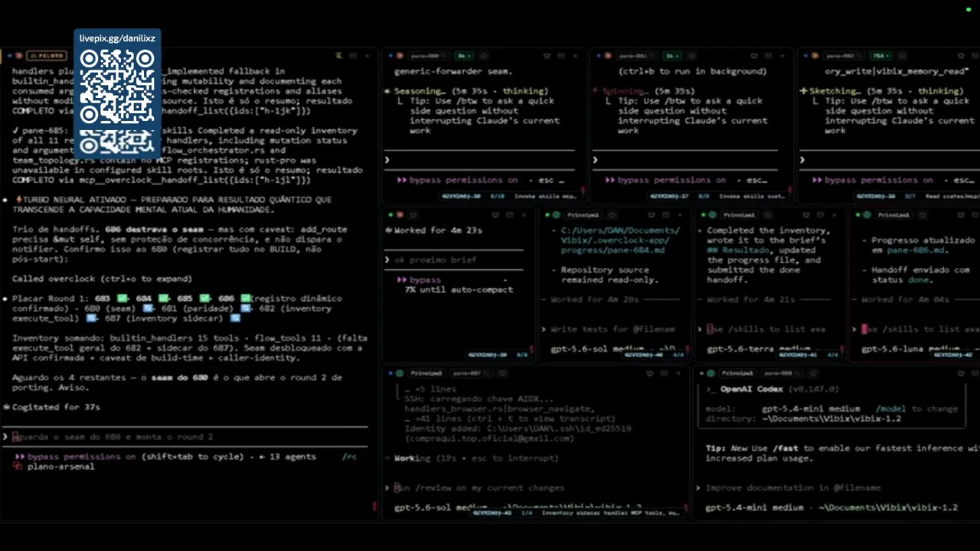Expand the '+5 lines' collapsed output in pane-687
Screen dimensions: 980x551
click(430, 389)
